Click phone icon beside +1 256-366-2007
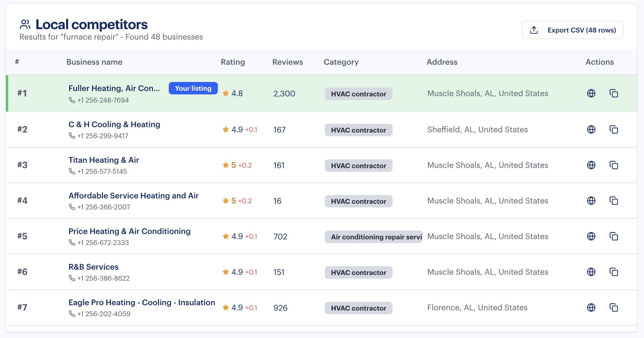Viewport: 644px width, 338px height. click(x=72, y=207)
